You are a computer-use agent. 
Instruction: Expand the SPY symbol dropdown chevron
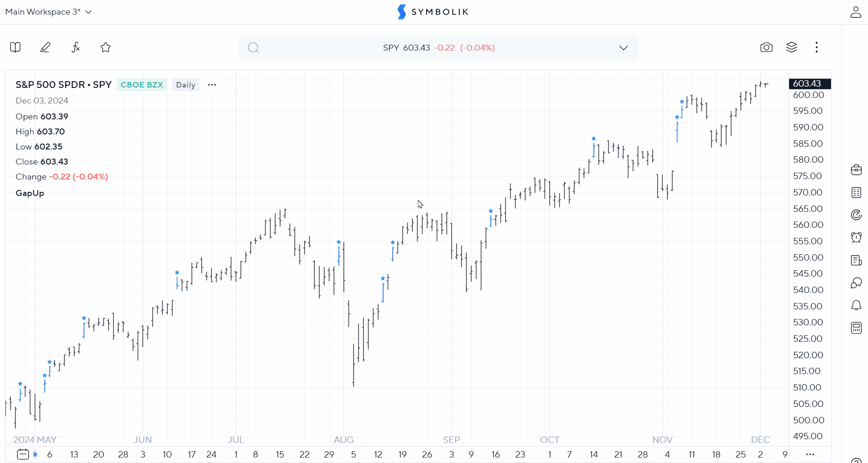pos(624,48)
